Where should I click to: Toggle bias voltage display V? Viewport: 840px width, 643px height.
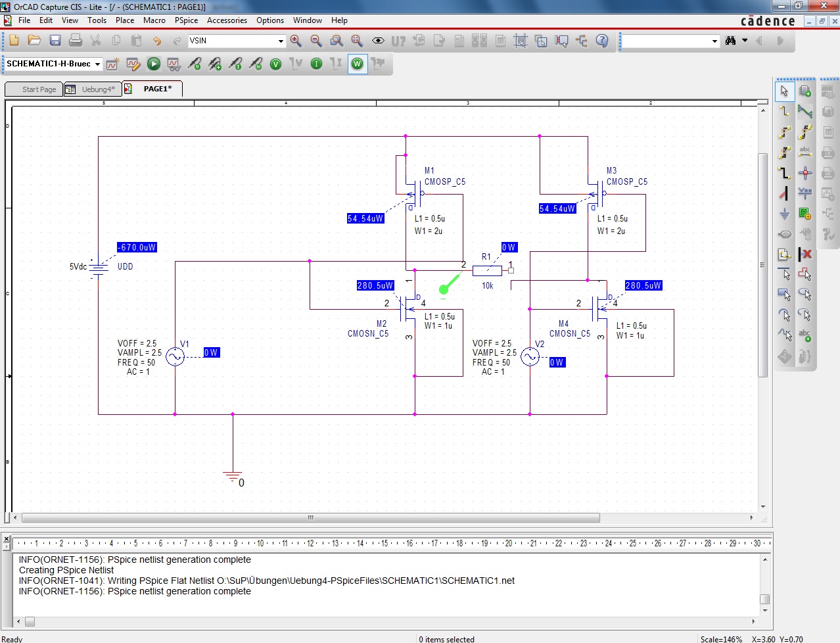point(276,64)
